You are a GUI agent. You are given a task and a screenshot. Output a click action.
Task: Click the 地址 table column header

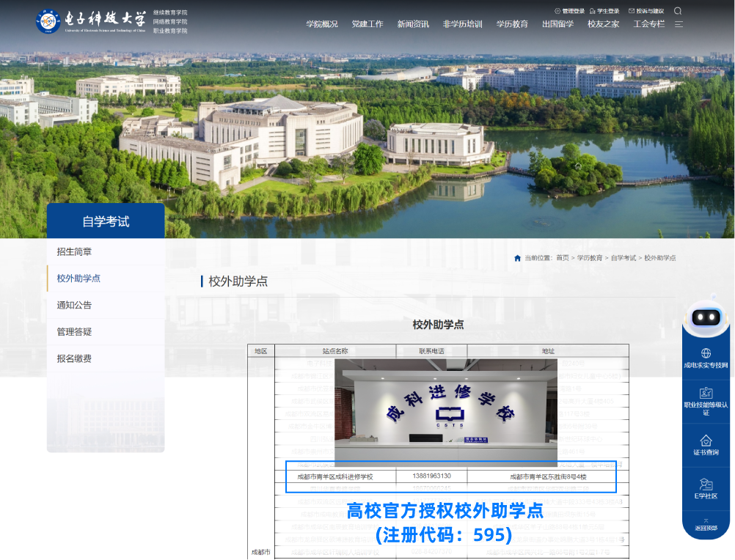coord(548,351)
